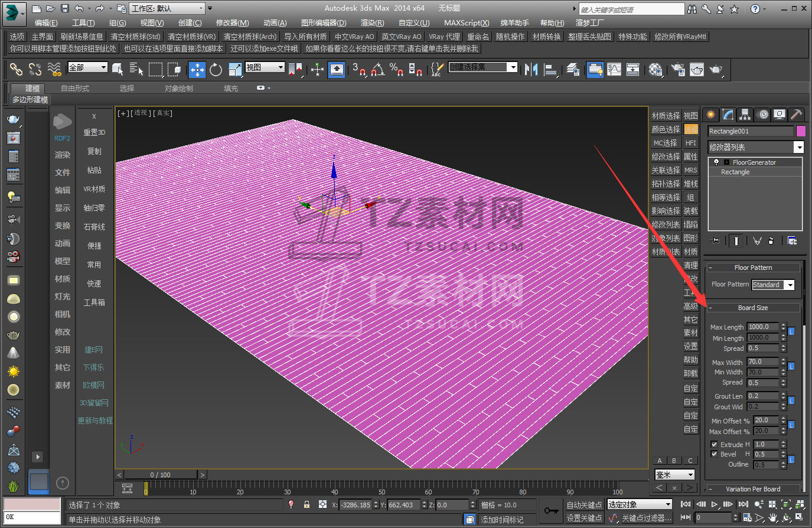
Task: Uncheck the Bevel H checkbox
Action: coord(714,454)
